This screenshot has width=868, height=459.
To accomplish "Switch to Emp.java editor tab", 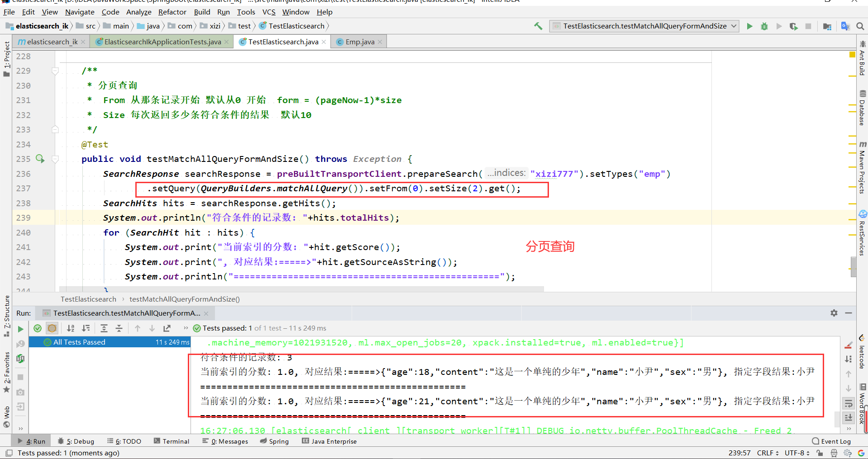I will [360, 42].
